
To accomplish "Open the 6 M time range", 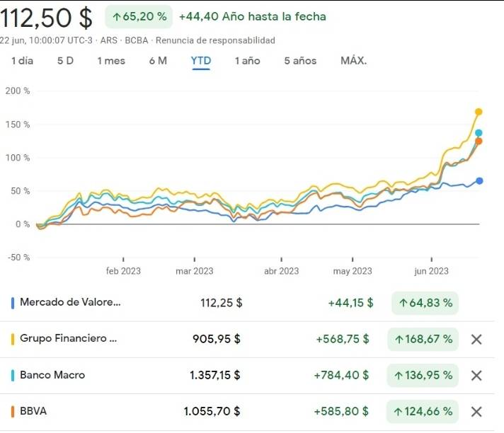I will 158,61.
